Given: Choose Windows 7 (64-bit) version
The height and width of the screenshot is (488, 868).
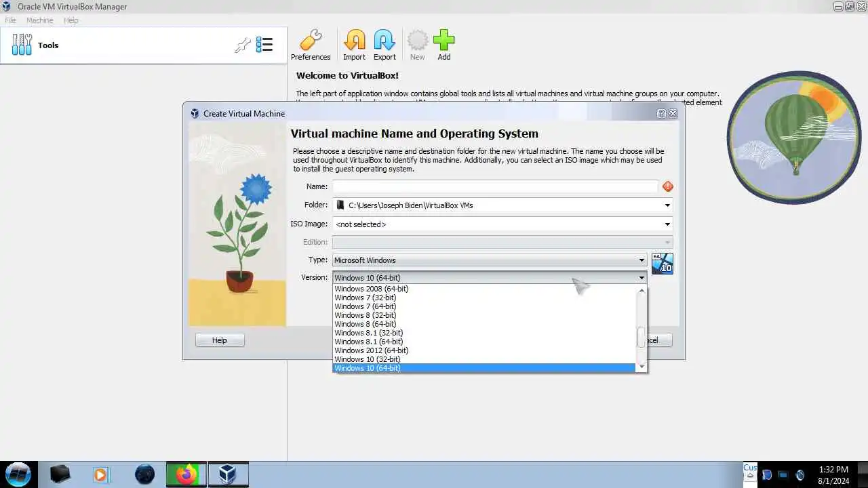Looking at the screenshot, I should tap(484, 306).
